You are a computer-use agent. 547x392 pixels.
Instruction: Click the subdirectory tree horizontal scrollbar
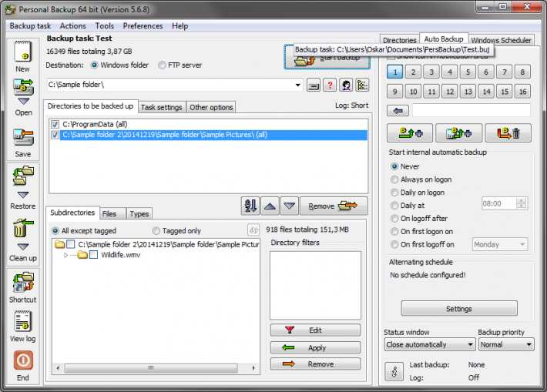[x=151, y=368]
